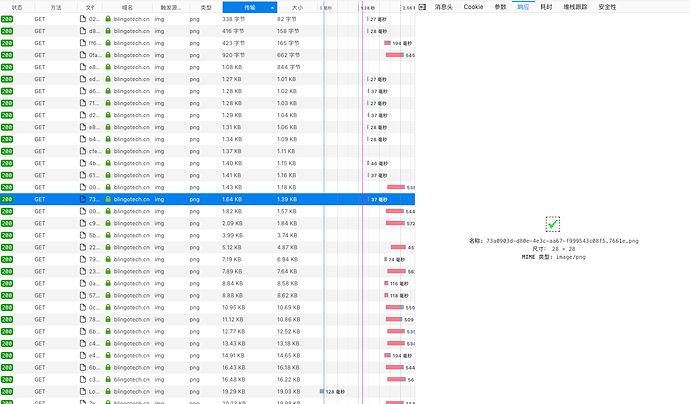Click the sort arrow on the 传输 column

pos(272,8)
